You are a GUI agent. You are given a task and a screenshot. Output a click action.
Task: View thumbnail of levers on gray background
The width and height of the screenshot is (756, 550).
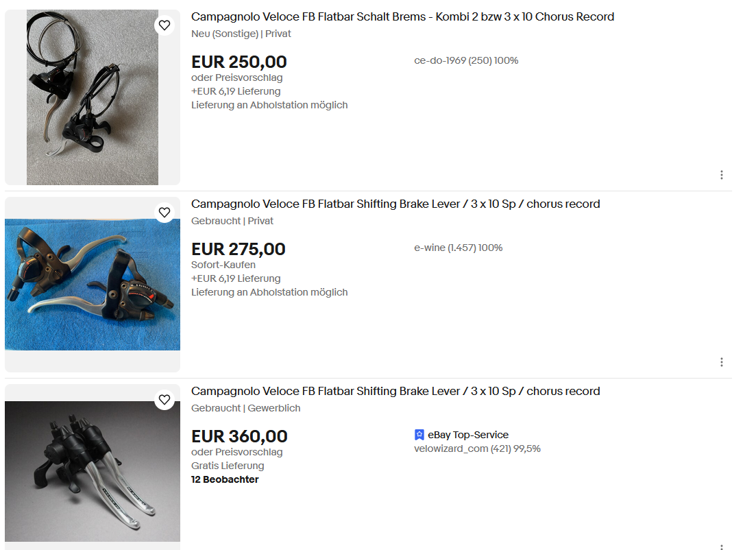[92, 471]
